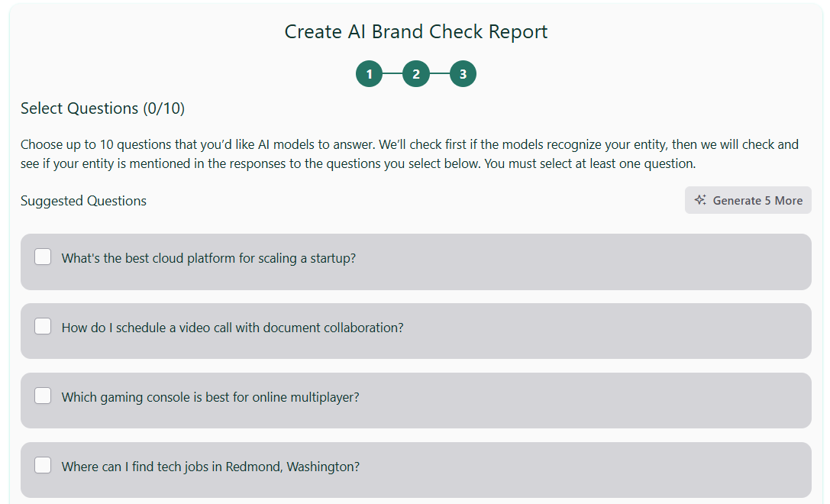Click the connector line between steps 1 and 2
830x504 pixels.
pyautogui.click(x=392, y=74)
